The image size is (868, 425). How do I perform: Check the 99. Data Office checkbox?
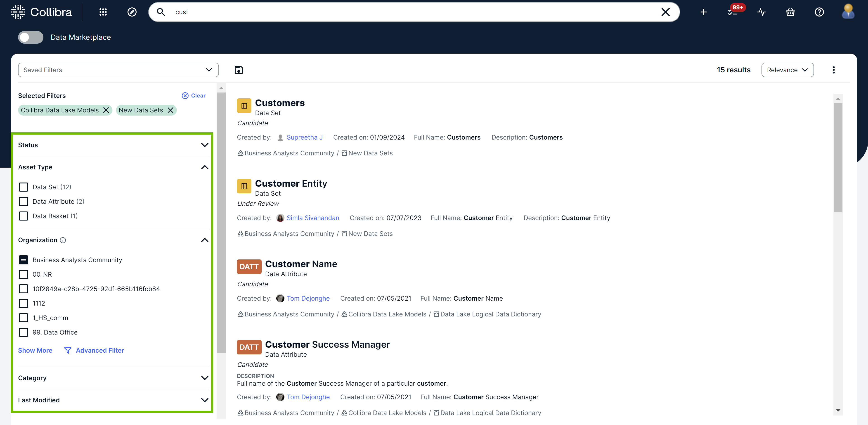(24, 332)
